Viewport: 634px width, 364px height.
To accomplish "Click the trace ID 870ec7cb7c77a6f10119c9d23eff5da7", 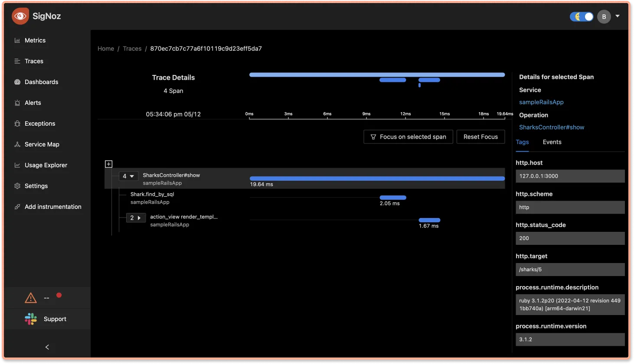I will click(x=206, y=49).
